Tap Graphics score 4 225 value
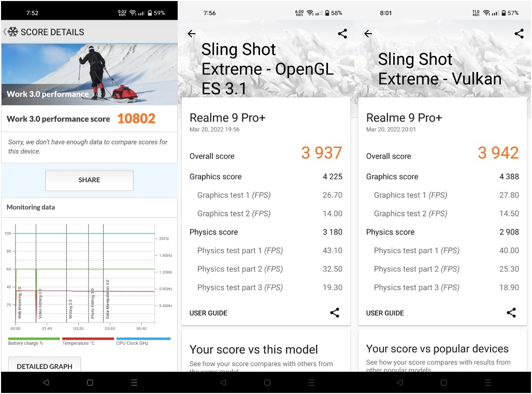Screen dimensions: 532x394 pos(333,177)
